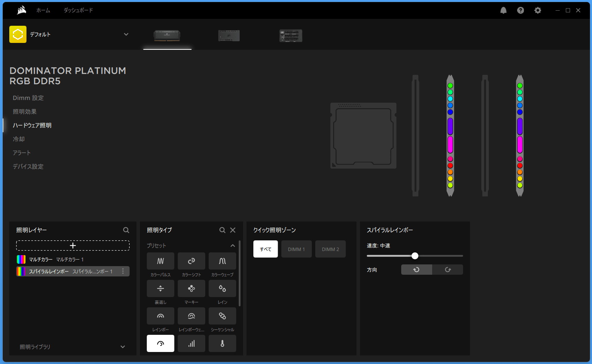Select the マーキー lighting type
This screenshot has width=592, height=364.
pyautogui.click(x=191, y=288)
